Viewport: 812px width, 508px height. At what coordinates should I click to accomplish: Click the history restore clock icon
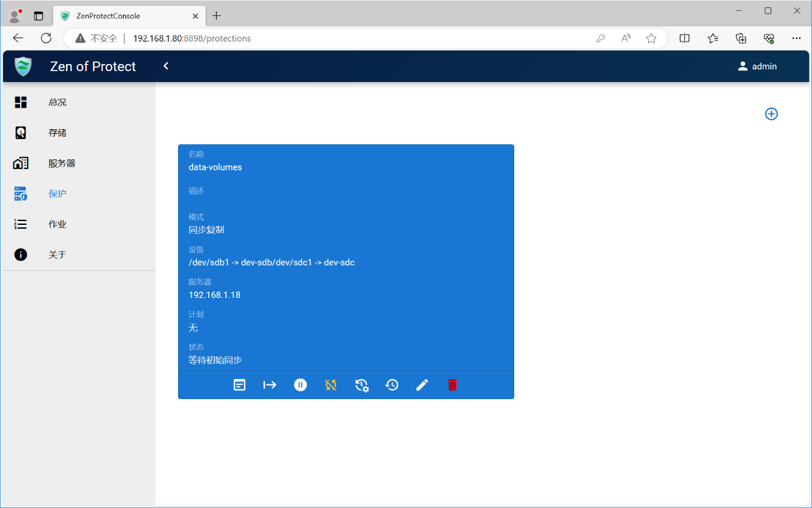[x=392, y=385]
